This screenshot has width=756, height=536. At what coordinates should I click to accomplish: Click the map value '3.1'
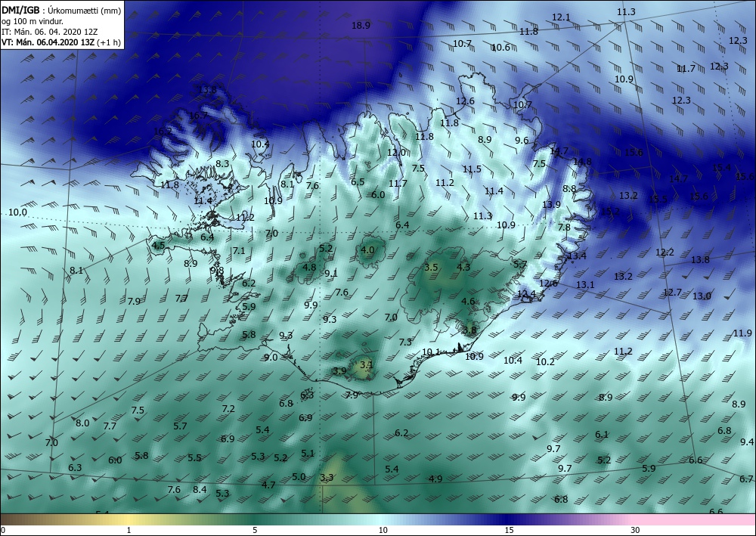367,365
